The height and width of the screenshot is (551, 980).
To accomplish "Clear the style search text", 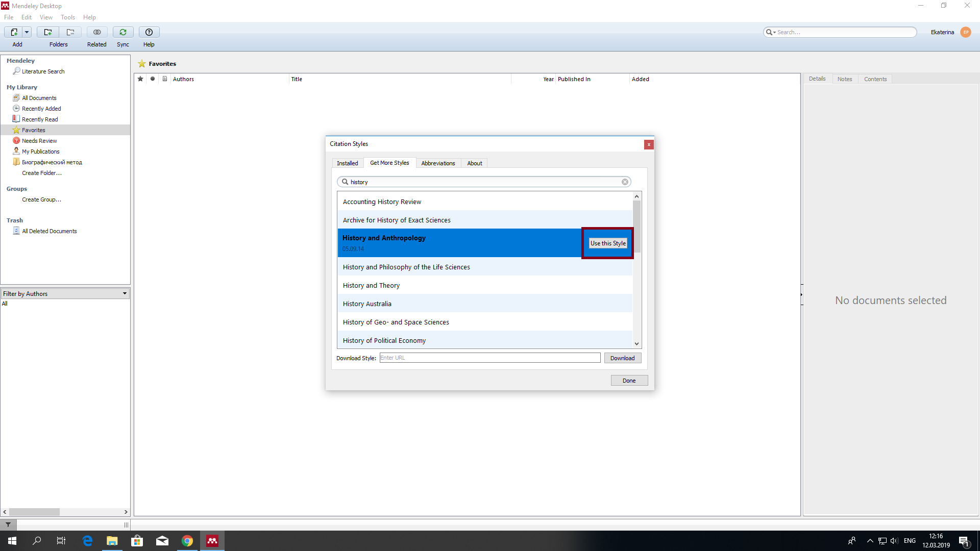I will click(x=625, y=182).
